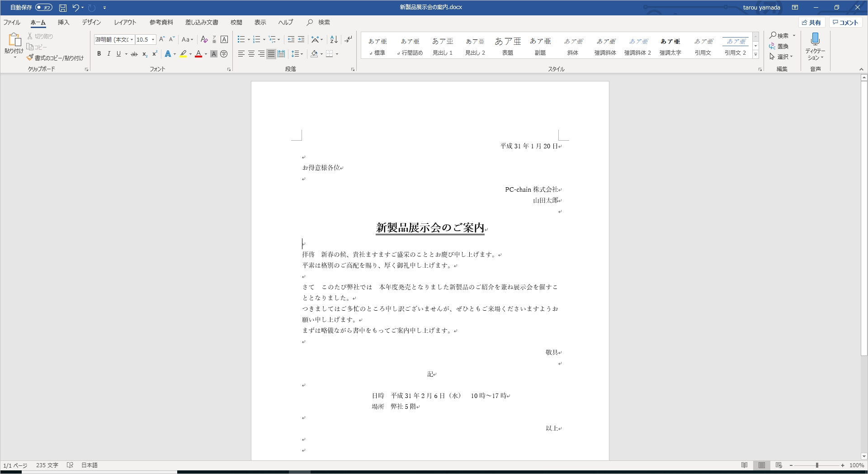The width and height of the screenshot is (868, 474).
Task: Decrease the paragraph indent
Action: 291,39
